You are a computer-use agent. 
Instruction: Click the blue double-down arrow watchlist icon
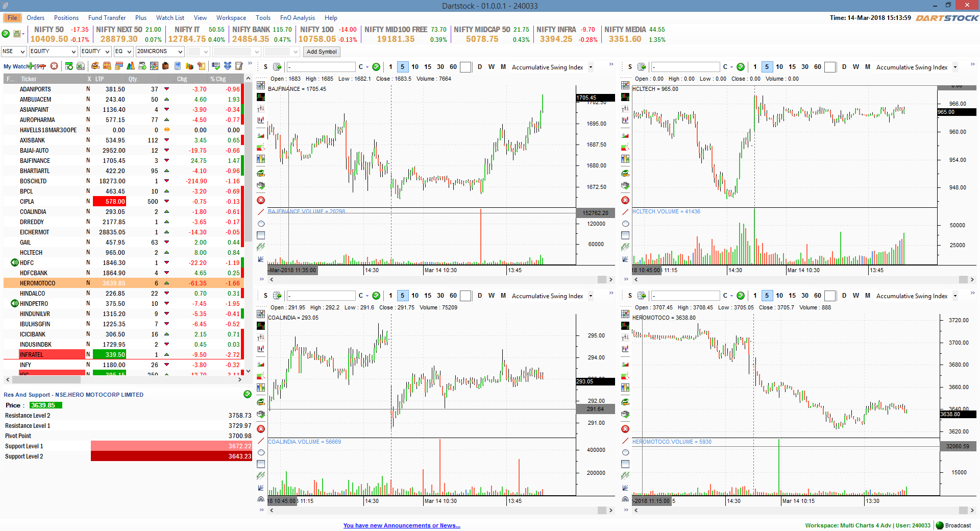228,66
